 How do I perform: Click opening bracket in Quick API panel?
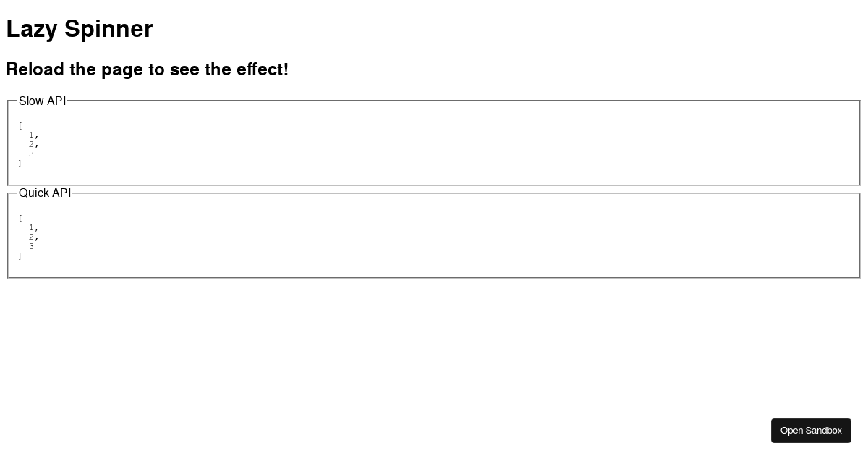20,218
